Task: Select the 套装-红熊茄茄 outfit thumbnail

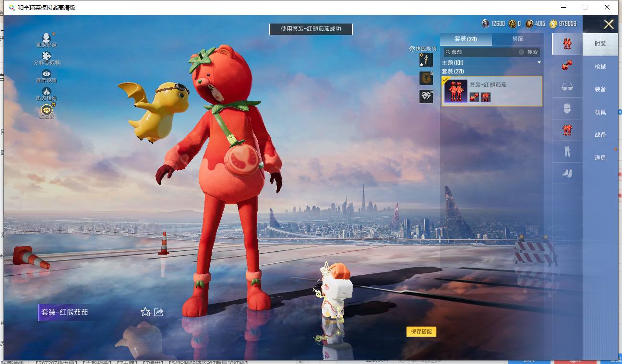Action: tap(455, 91)
